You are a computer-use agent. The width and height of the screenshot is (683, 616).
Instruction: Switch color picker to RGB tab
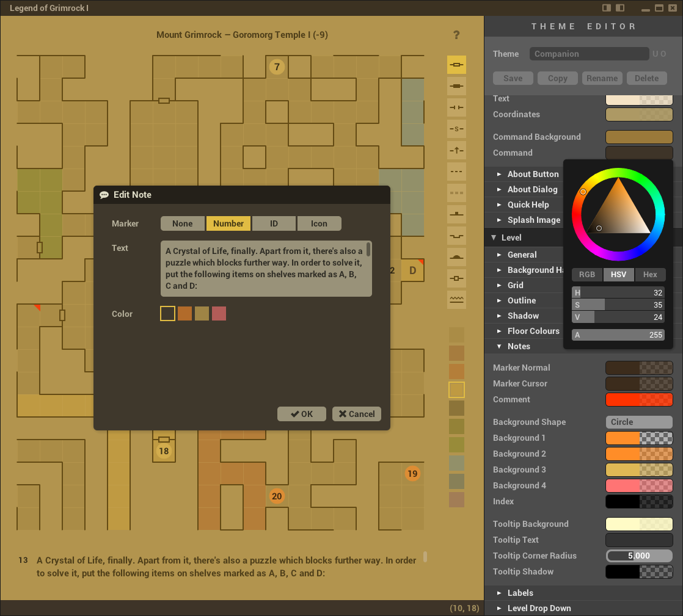[x=586, y=274]
